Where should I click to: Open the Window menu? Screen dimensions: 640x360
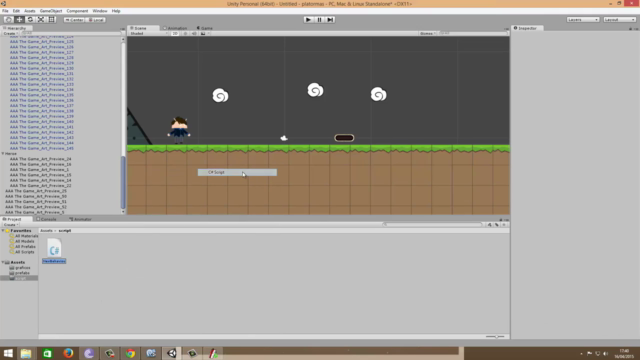click(x=100, y=11)
